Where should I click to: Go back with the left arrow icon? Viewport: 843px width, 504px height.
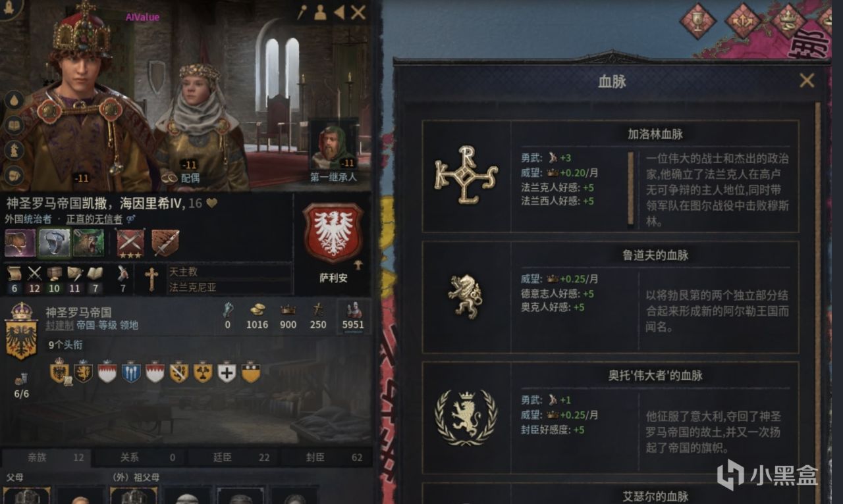(x=339, y=12)
